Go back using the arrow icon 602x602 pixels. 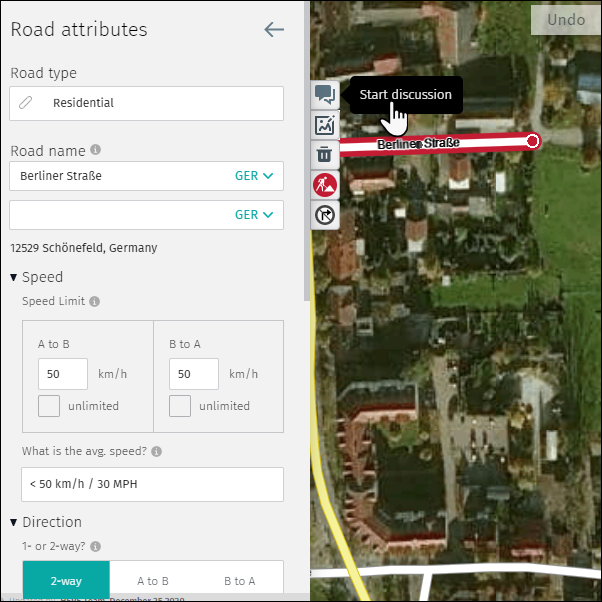point(274,30)
